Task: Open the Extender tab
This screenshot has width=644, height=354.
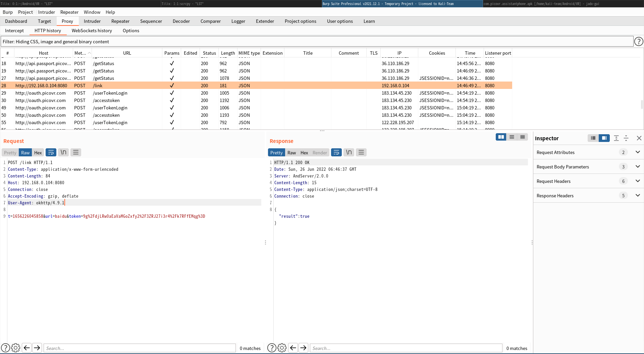Action: click(x=265, y=21)
